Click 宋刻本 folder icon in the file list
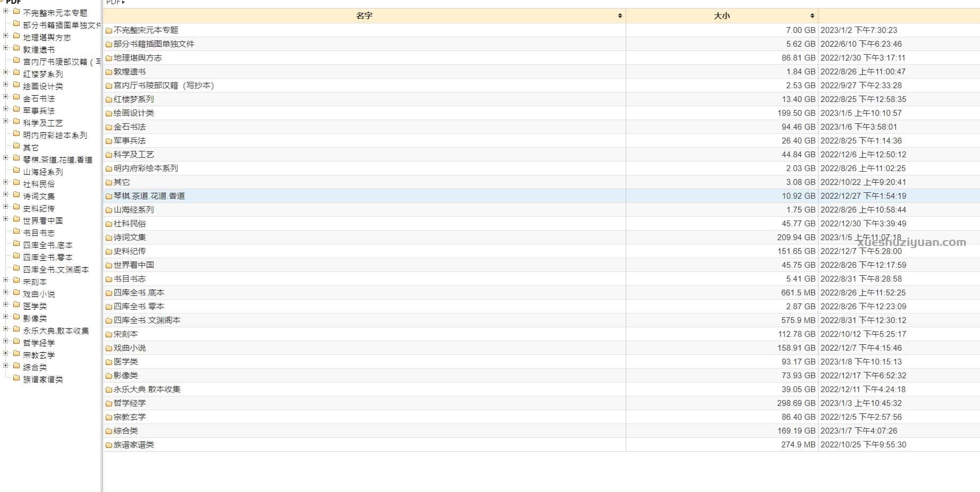 tap(109, 334)
